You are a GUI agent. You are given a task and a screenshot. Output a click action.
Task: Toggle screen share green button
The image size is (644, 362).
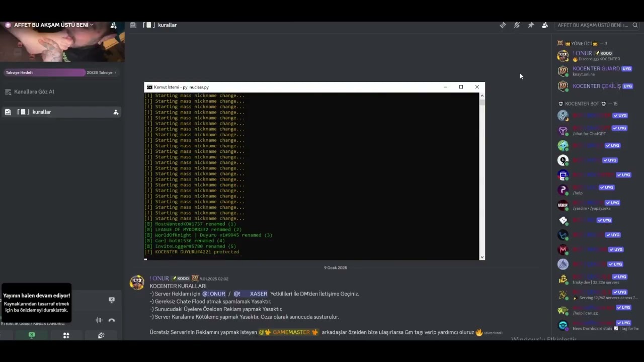click(32, 335)
